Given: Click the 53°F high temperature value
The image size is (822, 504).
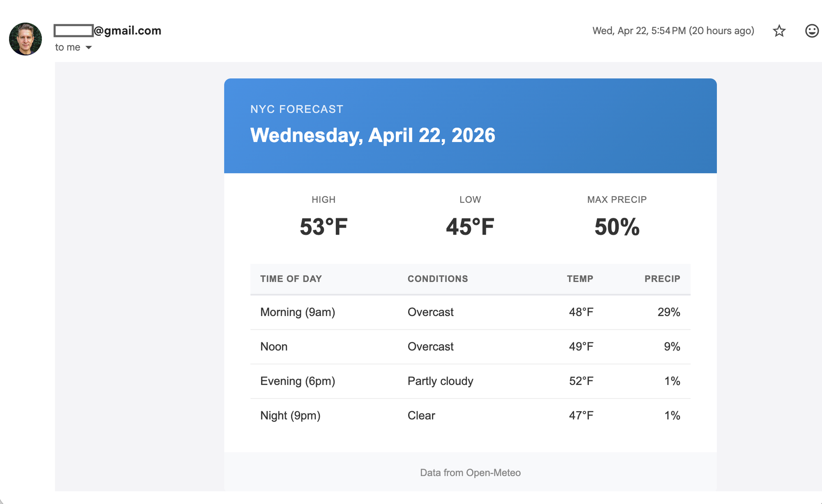Looking at the screenshot, I should (323, 227).
